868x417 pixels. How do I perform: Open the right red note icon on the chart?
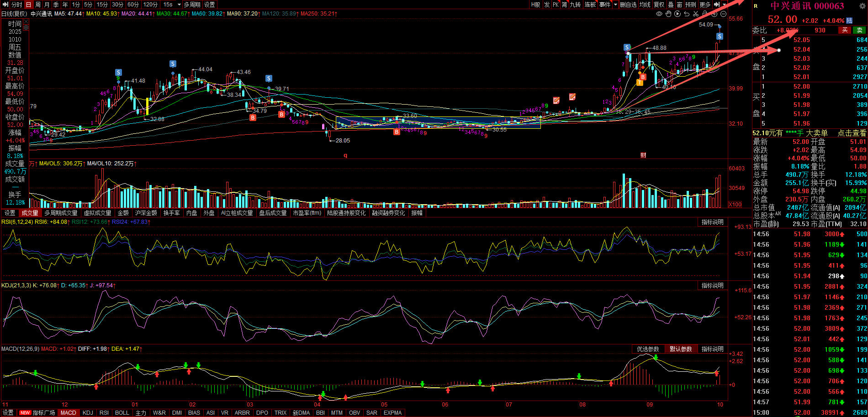click(572, 96)
